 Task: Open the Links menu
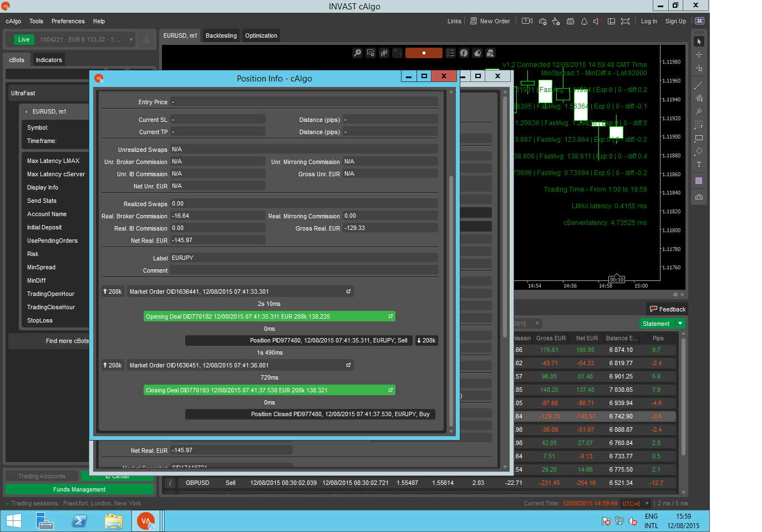(454, 21)
